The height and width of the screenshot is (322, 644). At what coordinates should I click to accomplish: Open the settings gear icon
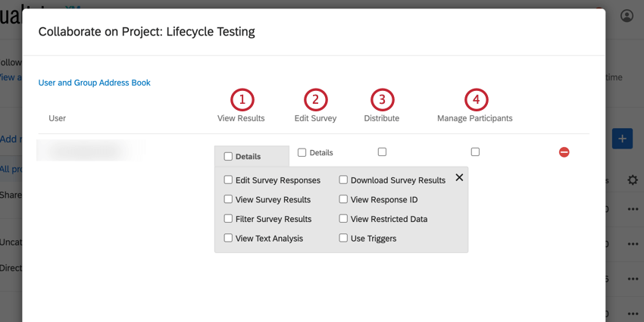(x=633, y=180)
